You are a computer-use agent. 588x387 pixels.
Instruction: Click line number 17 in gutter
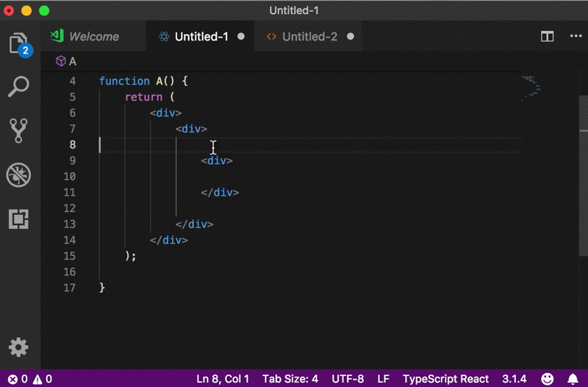click(69, 288)
